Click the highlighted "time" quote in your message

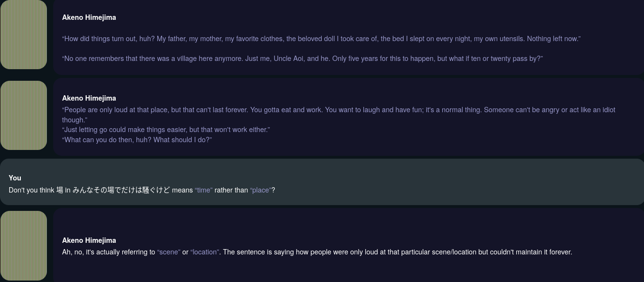[x=204, y=190]
